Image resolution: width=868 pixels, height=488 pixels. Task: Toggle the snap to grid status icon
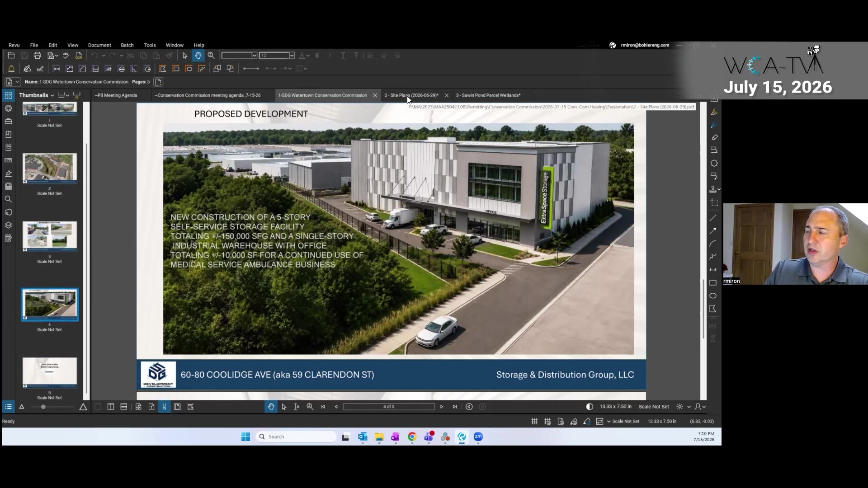[547, 422]
